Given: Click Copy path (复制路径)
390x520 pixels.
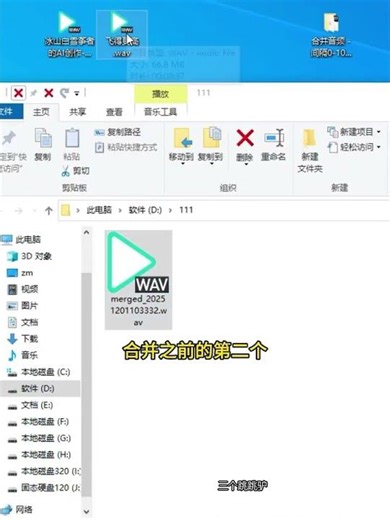Looking at the screenshot, I should click(118, 132).
